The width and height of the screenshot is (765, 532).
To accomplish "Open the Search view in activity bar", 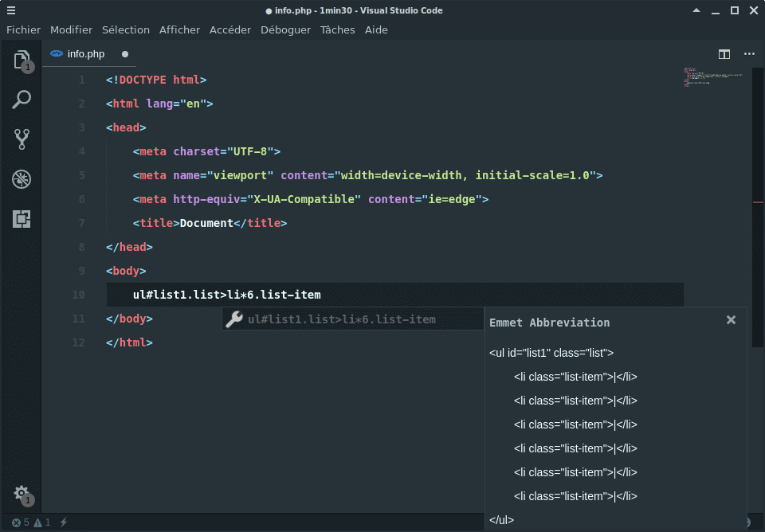I will click(x=22, y=100).
